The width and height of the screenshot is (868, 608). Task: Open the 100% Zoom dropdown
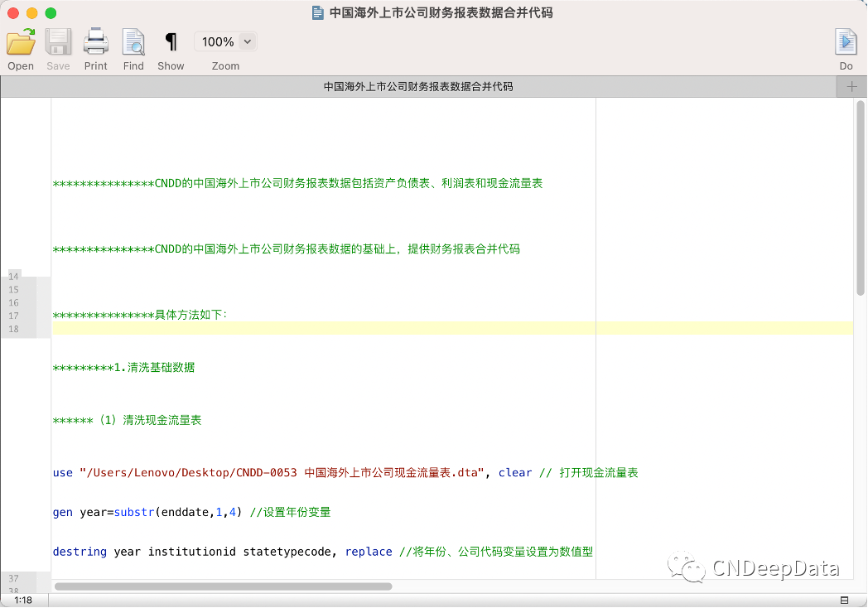226,41
